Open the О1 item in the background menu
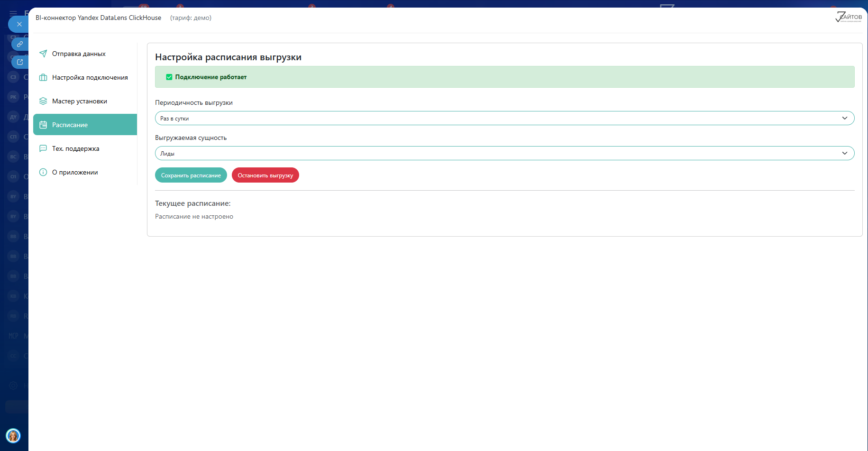 click(13, 177)
